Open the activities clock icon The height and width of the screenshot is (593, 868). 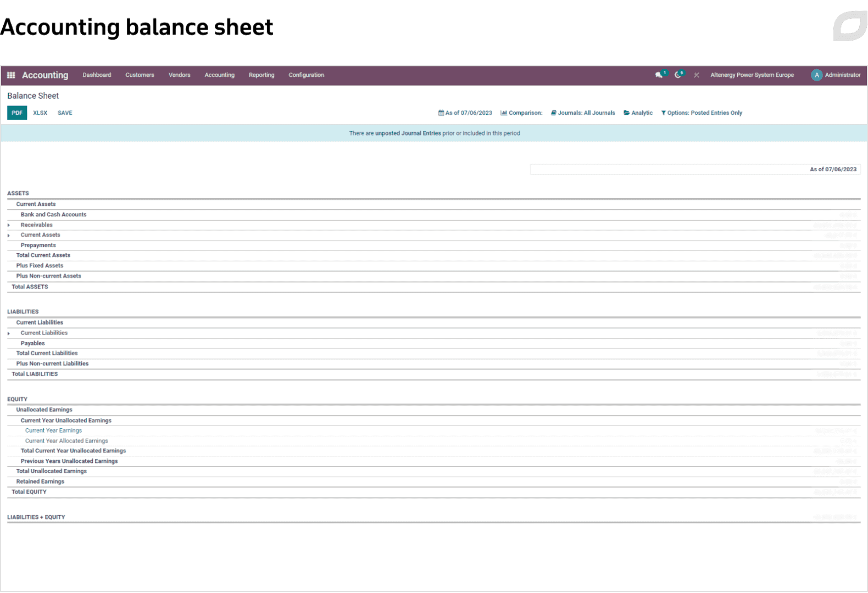[x=678, y=75]
